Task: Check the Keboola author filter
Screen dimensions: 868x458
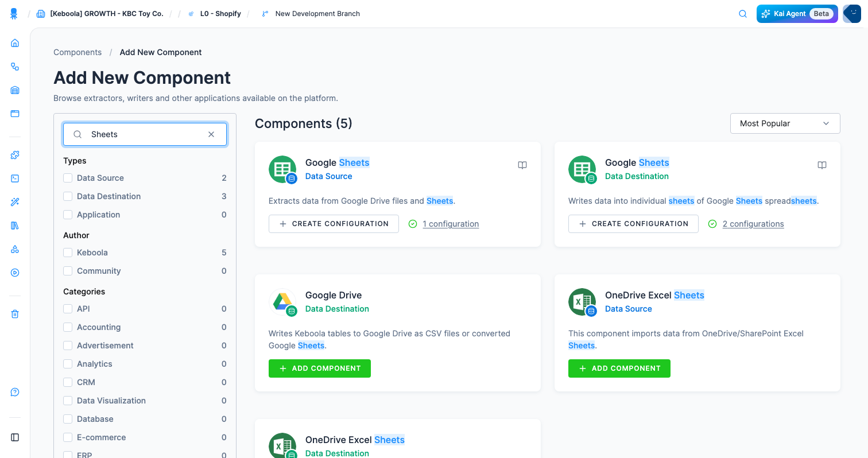Action: [x=68, y=253]
